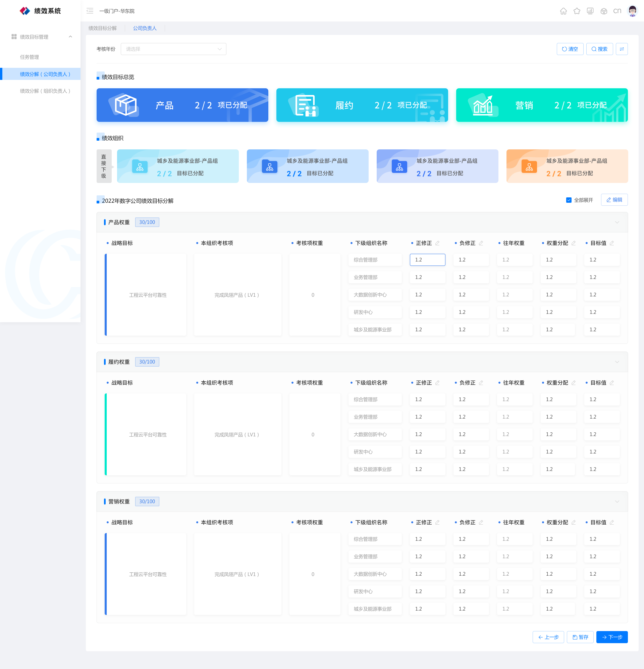Click the cube icon in top header
The height and width of the screenshot is (669, 644).
(604, 11)
